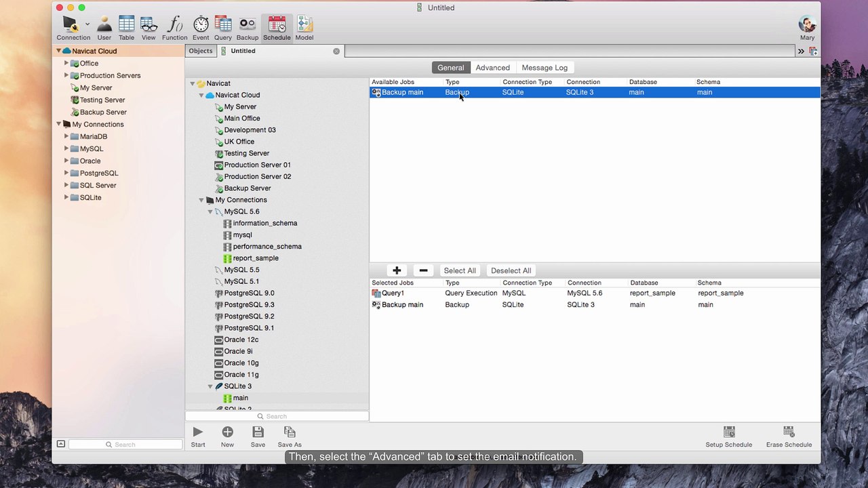Click Setup Schedule icon
This screenshot has width=868, height=488.
pyautogui.click(x=729, y=432)
